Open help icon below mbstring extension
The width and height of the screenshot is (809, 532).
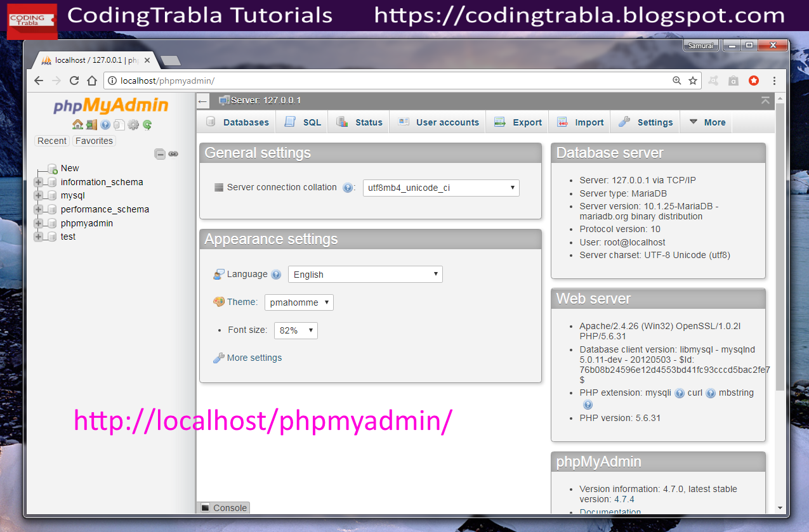pyautogui.click(x=588, y=405)
